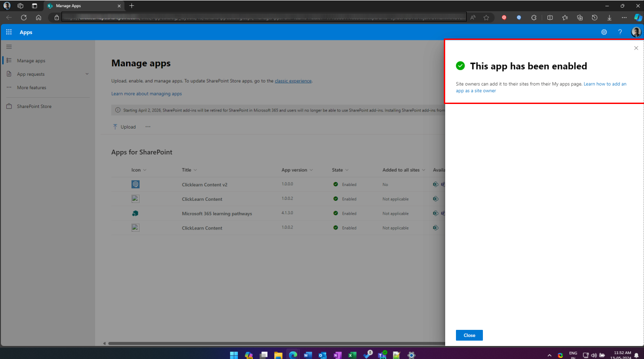
Task: Click the blue Close button
Action: click(x=469, y=335)
